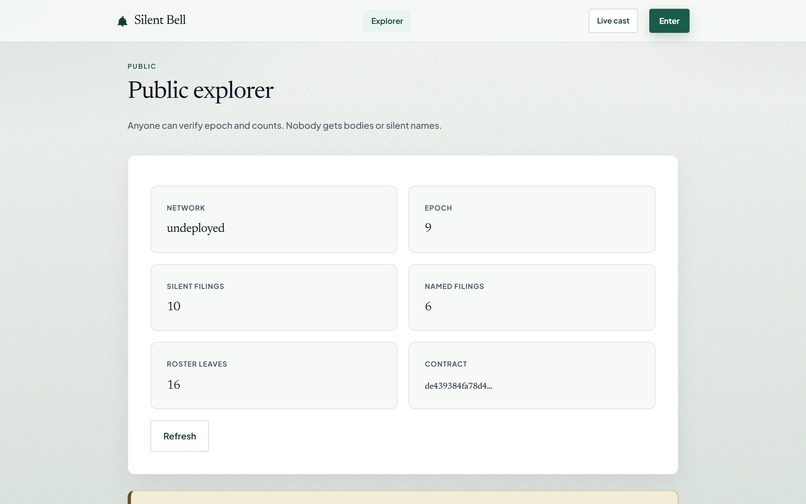Click the ROSTER LEAVES label
The width and height of the screenshot is (806, 504).
click(197, 364)
